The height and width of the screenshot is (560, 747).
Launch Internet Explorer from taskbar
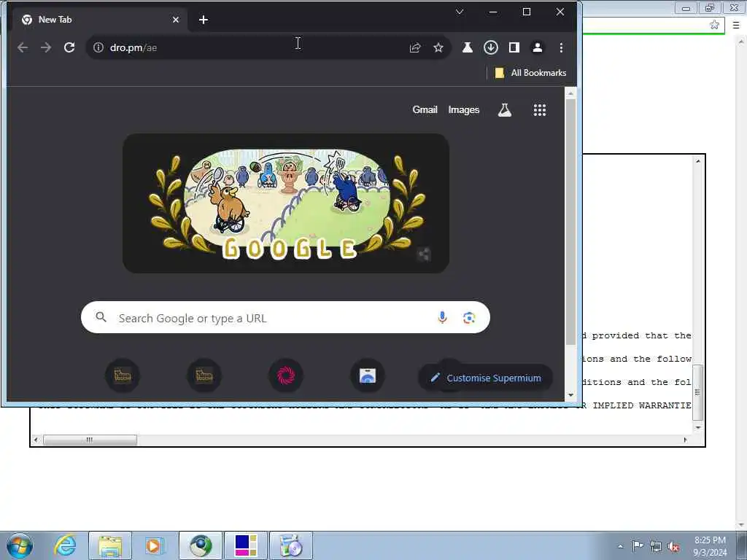(x=65, y=545)
